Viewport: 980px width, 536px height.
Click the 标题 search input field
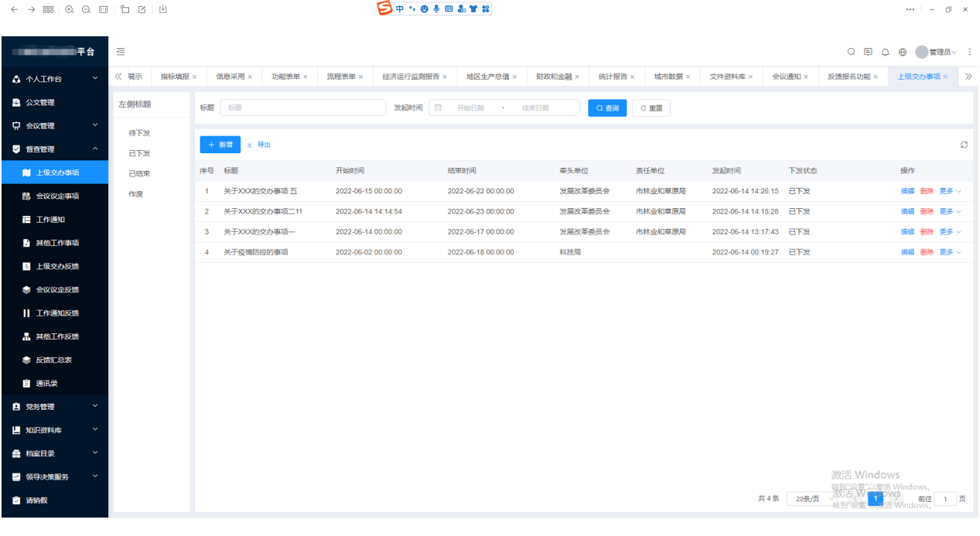coord(303,108)
